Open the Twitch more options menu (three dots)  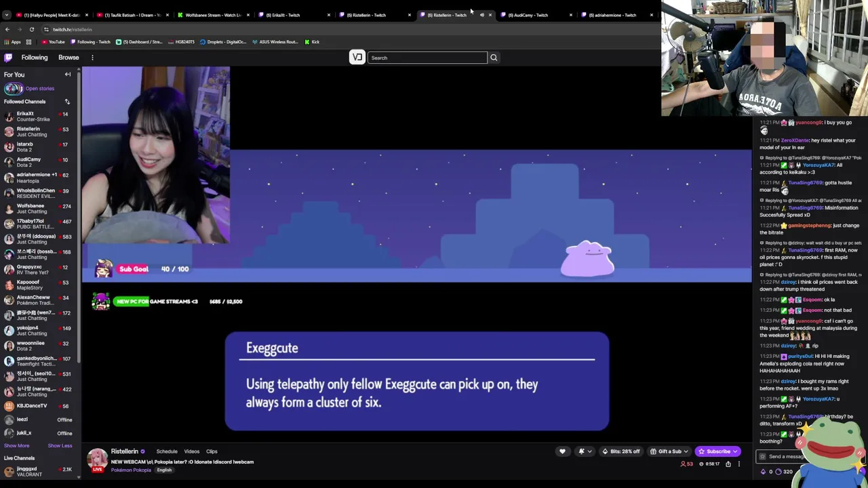point(92,58)
